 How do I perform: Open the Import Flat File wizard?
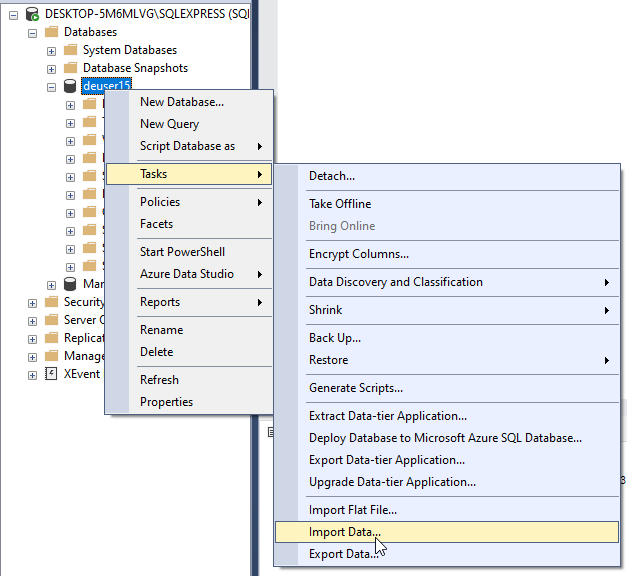tap(352, 510)
